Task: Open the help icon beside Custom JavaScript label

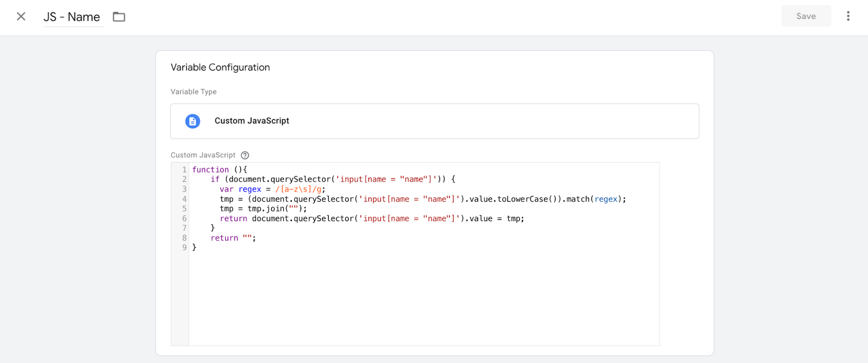Action: [x=245, y=155]
